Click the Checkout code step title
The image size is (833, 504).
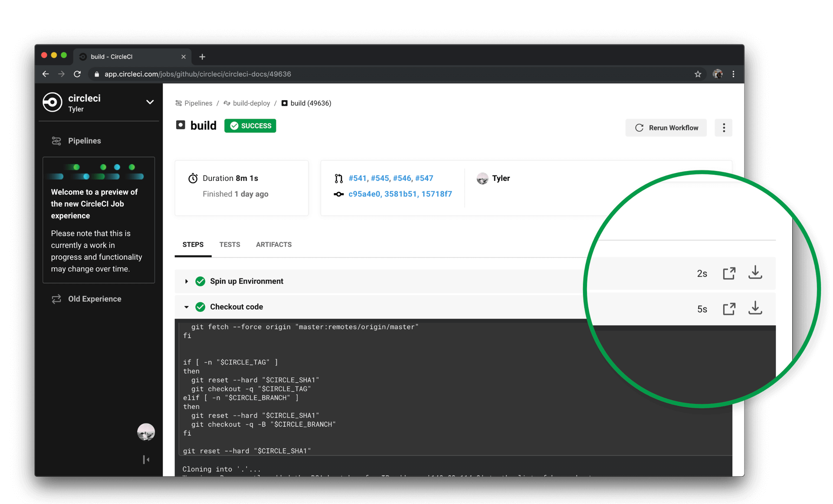click(236, 307)
